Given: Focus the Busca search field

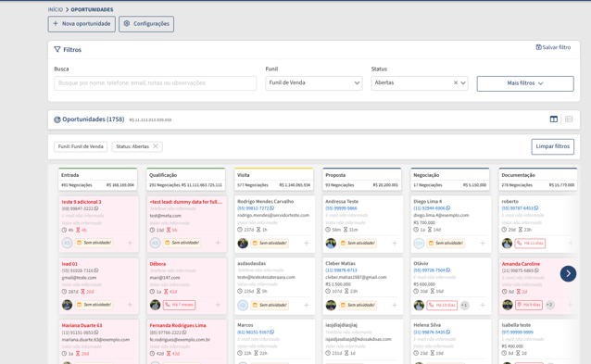Looking at the screenshot, I should tap(156, 83).
